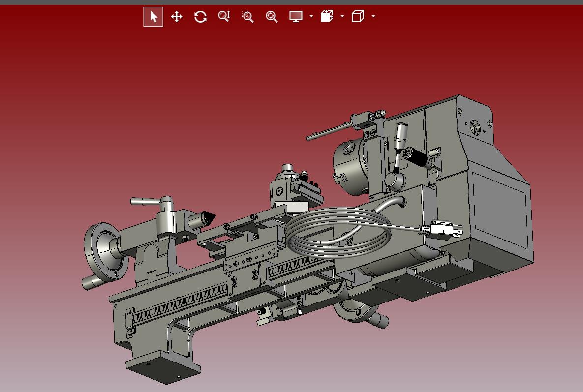
Task: Open the dropdown arrow next to monitor icon
Action: tap(311, 16)
